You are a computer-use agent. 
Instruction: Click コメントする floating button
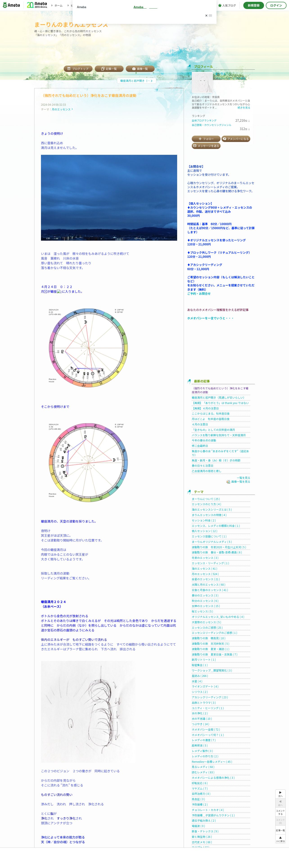pos(280,812)
